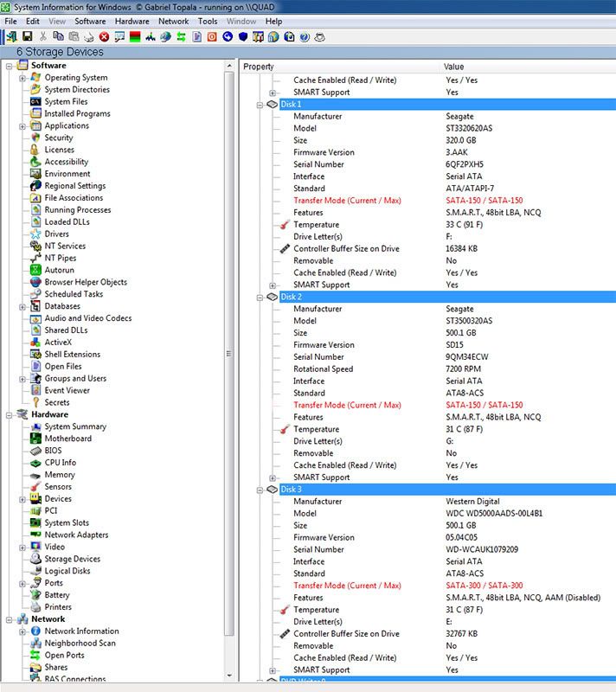Viewport: 616px width, 692px height.
Task: Expand SMART Support under Disk 2
Action: [273, 477]
